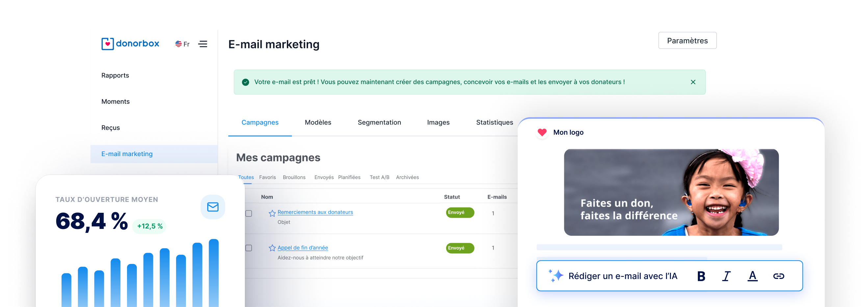Show Archivées campaigns

[407, 178]
